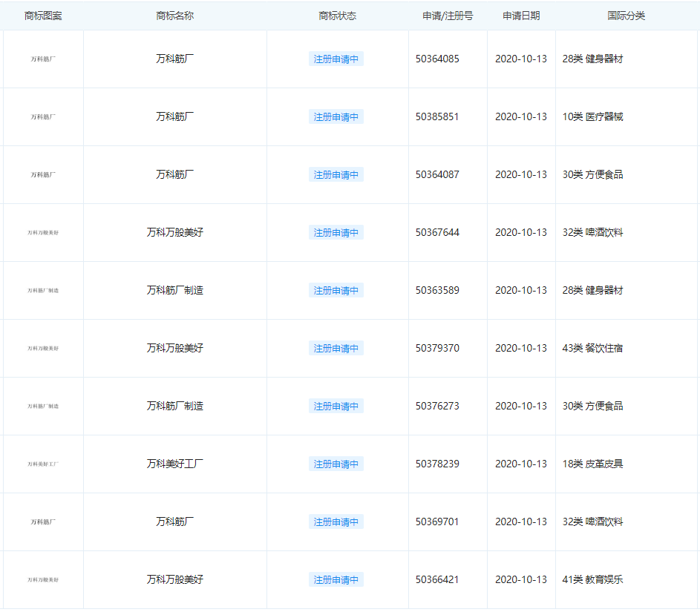This screenshot has height=612, width=700.
Task: Select trademark name 万科筋厂 in row 50385851
Action: pyautogui.click(x=174, y=117)
